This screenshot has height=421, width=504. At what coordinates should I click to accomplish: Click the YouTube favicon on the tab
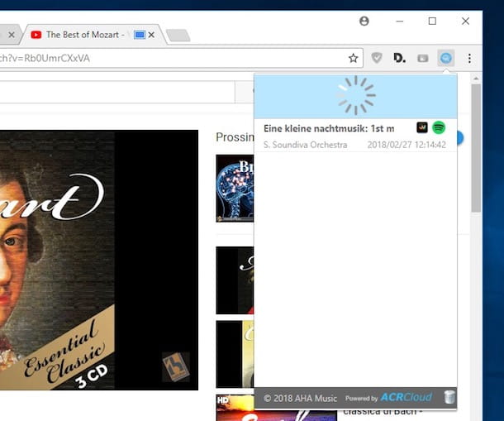coord(36,35)
